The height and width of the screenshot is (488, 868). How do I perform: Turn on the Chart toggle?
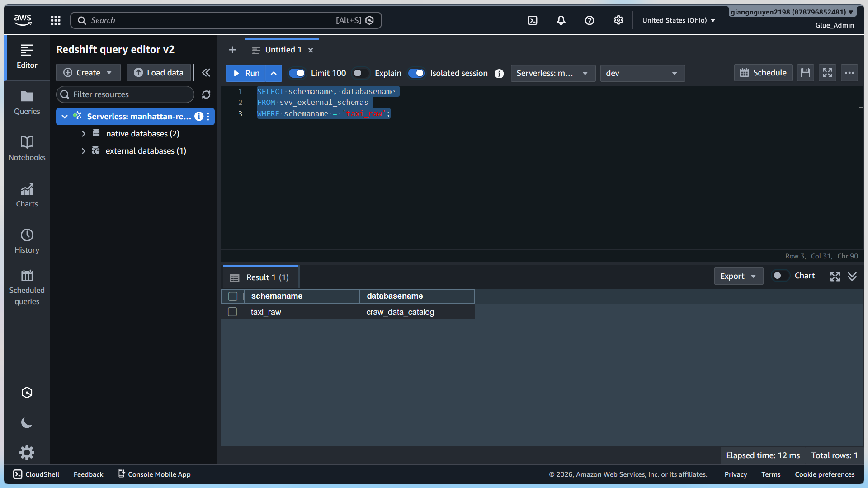[x=780, y=276]
